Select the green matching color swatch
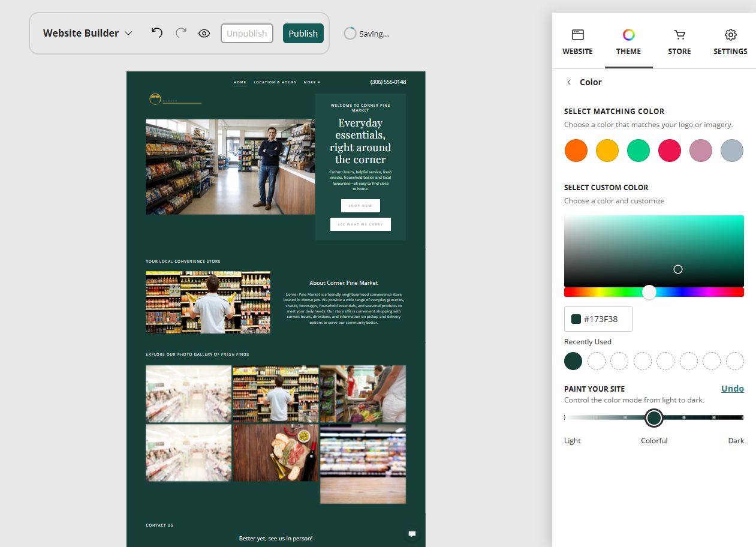This screenshot has height=547, width=756. click(x=638, y=151)
